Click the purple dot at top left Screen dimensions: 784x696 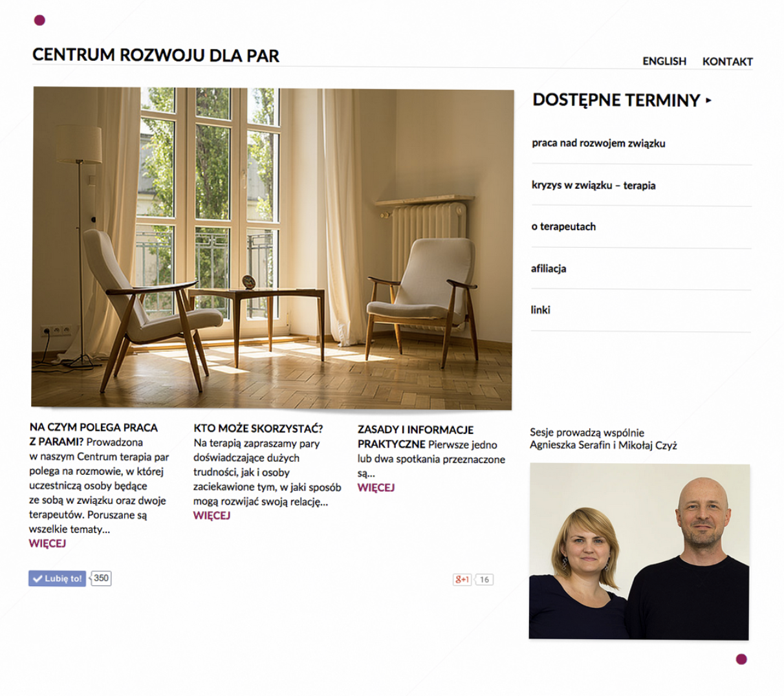(x=39, y=21)
